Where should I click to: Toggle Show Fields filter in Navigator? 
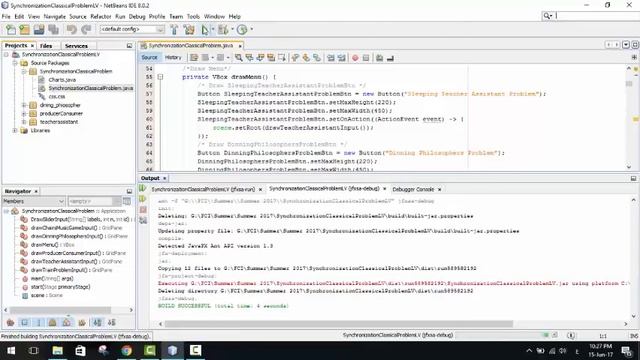click(24, 322)
